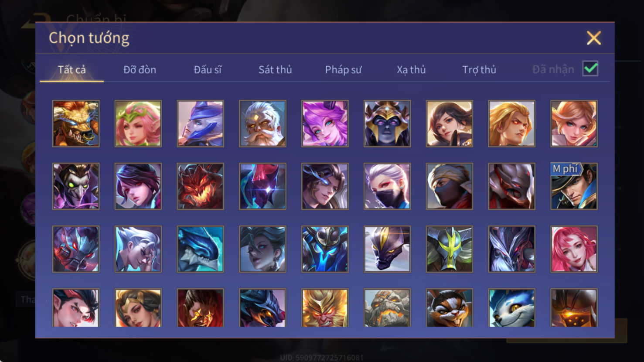This screenshot has height=362, width=644.
Task: Select the masked white-haired female ninja
Action: tap(387, 186)
